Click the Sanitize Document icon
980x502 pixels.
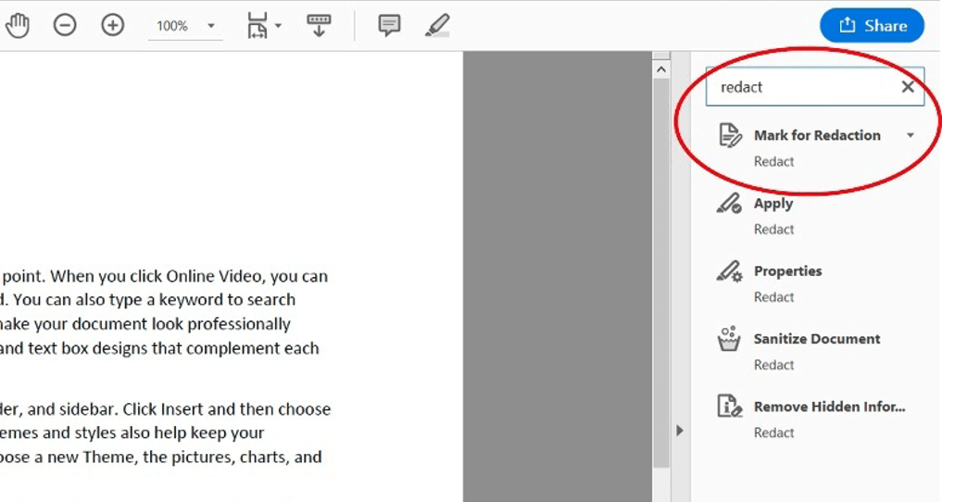pos(730,339)
